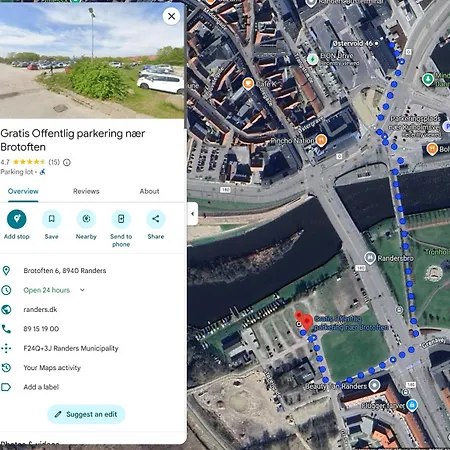Send place to phone icon

121,219
